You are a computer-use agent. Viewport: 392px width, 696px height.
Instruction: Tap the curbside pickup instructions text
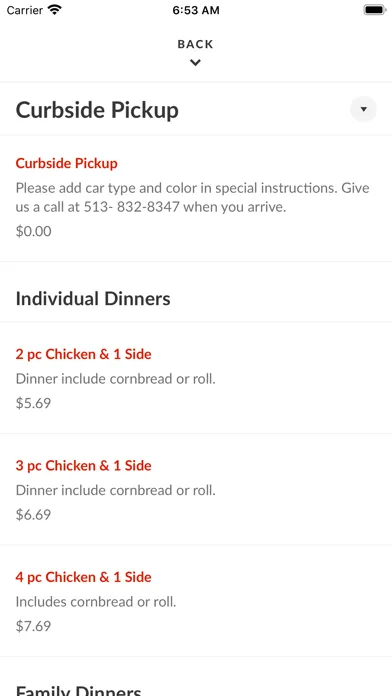pos(193,198)
